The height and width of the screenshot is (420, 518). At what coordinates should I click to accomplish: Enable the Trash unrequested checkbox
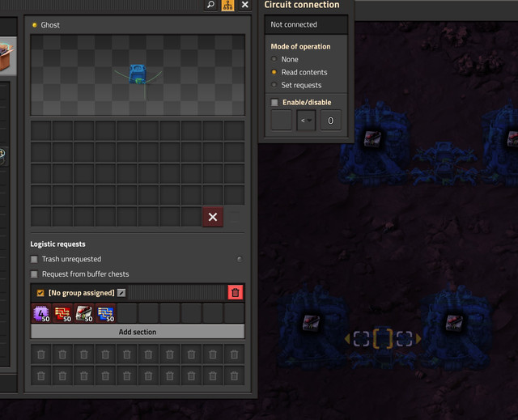point(34,259)
